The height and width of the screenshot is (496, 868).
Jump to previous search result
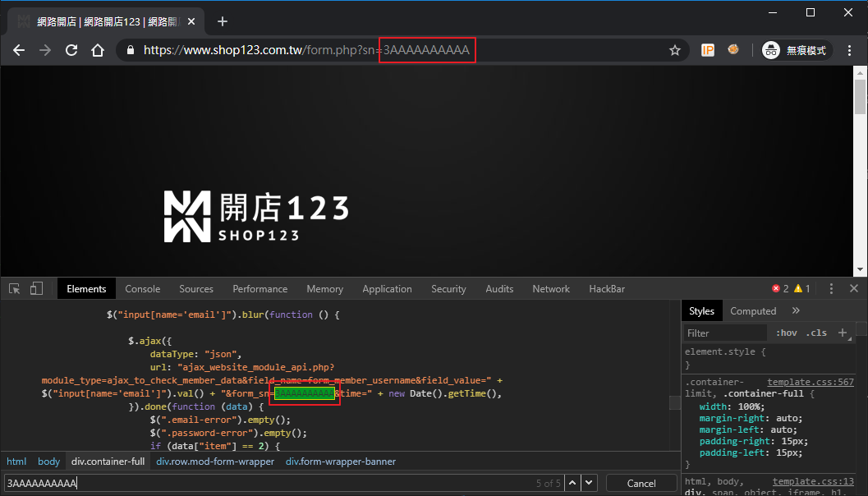[572, 483]
